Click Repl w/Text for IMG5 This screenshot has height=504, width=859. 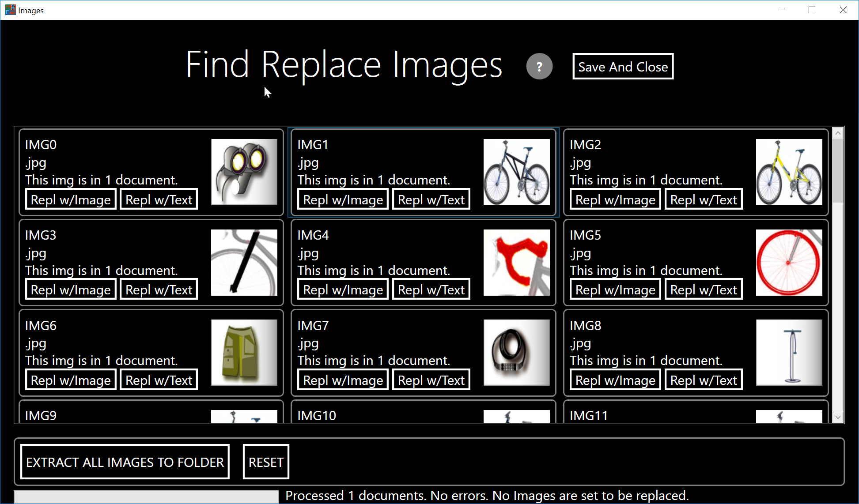point(704,290)
